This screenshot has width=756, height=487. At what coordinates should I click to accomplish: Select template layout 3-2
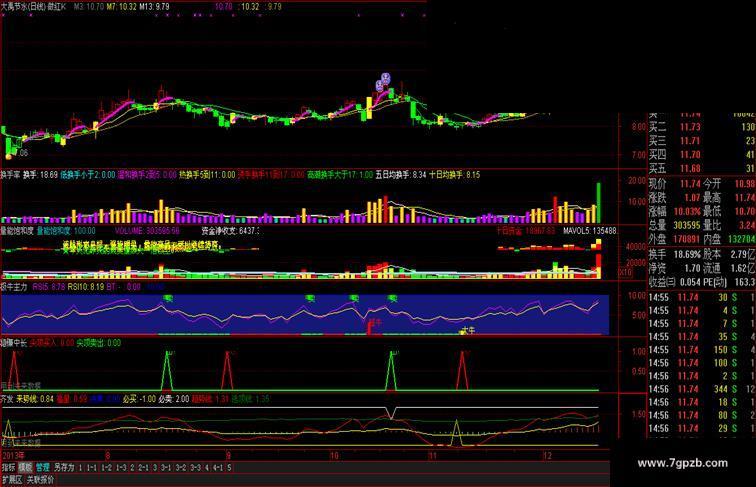point(180,468)
